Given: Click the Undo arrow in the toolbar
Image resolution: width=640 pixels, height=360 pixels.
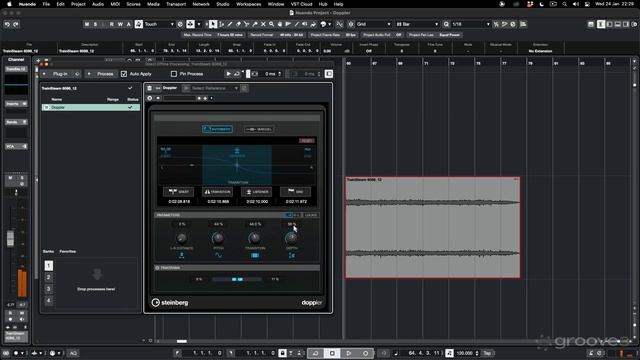Looking at the screenshot, I should tap(7, 24).
